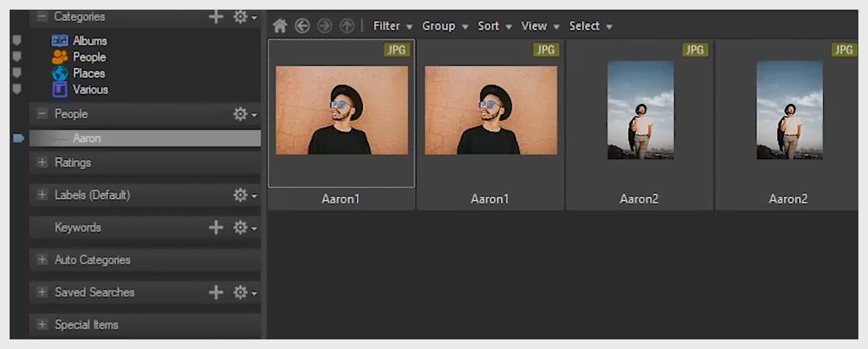
Task: Expand the Labels (Default) section
Action: click(x=42, y=195)
